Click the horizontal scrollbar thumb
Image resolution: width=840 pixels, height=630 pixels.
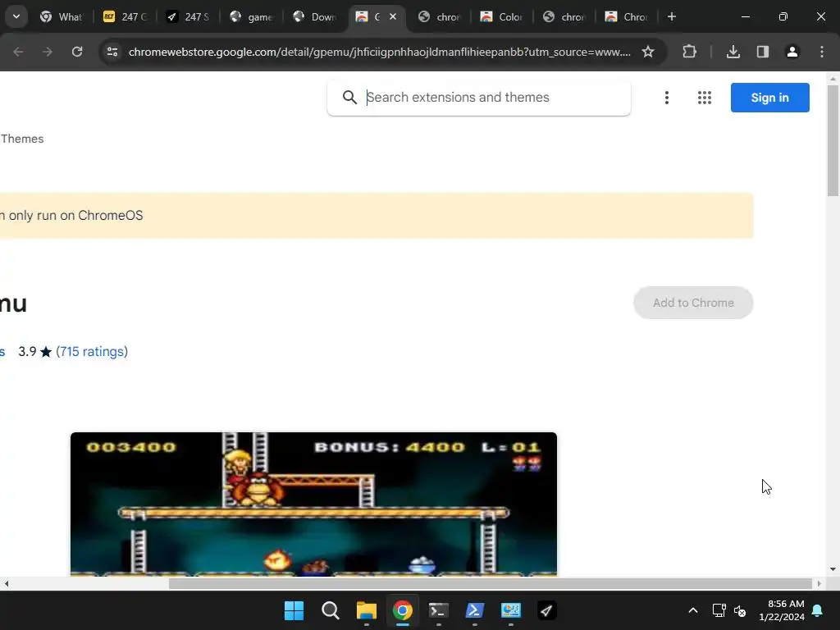click(x=491, y=583)
